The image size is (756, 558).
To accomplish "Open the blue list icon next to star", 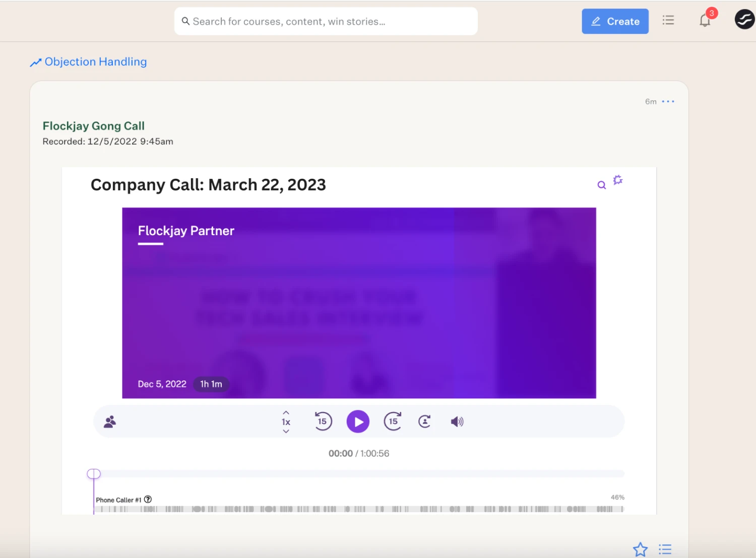I will coord(665,549).
